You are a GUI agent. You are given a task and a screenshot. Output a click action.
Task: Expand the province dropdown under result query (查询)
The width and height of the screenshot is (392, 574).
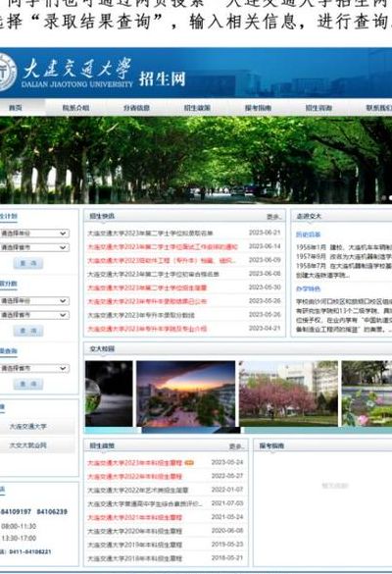(x=34, y=368)
